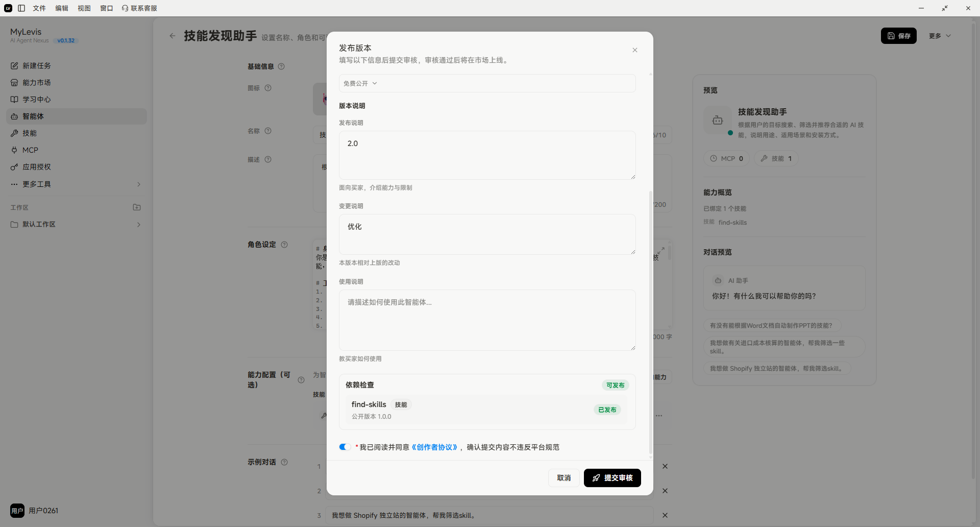Click help icon next to 描述

click(268, 159)
